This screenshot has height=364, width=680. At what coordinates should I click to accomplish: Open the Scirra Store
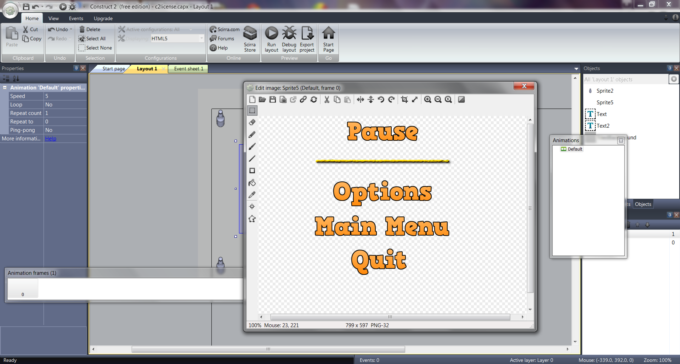pyautogui.click(x=250, y=39)
